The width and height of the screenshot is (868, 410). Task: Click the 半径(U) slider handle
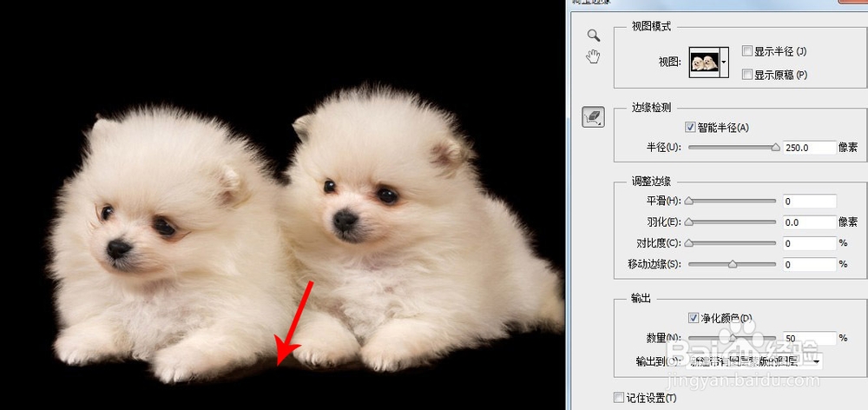point(775,148)
